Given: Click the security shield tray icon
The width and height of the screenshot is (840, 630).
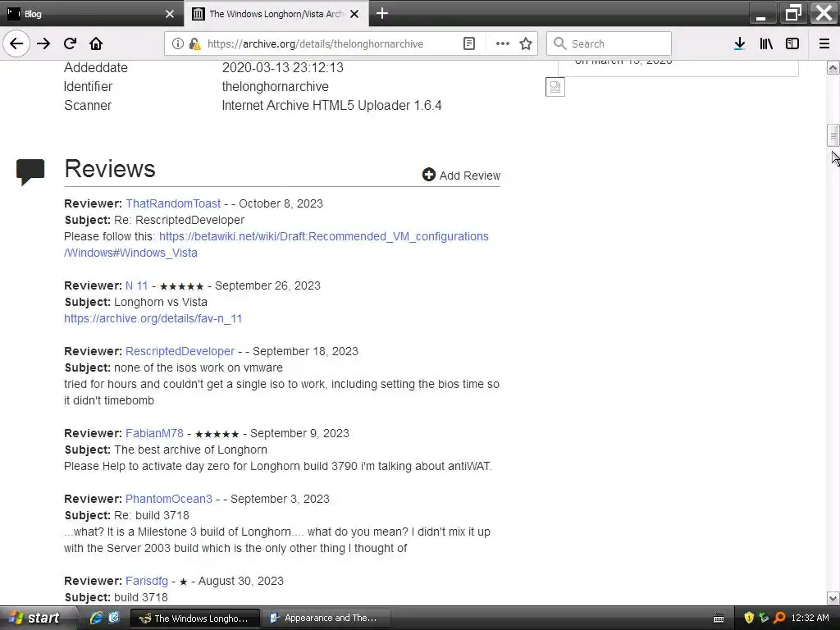Looking at the screenshot, I should [x=749, y=619].
